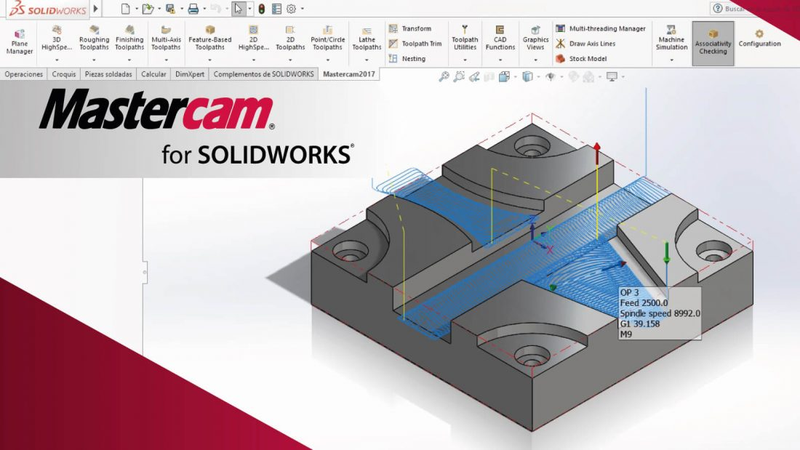Expand the Finishing Toolpaths dropdown arrow
Screen dimensions: 800x450
tap(130, 60)
